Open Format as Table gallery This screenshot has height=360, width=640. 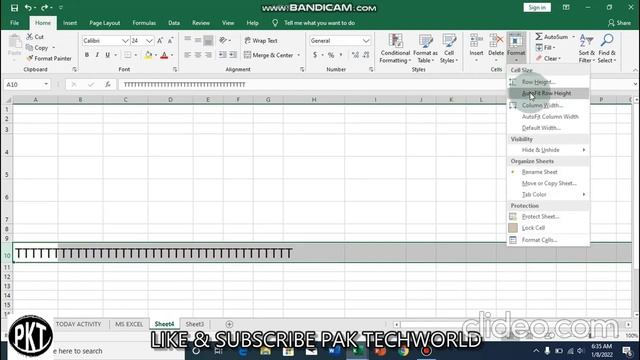pos(425,49)
